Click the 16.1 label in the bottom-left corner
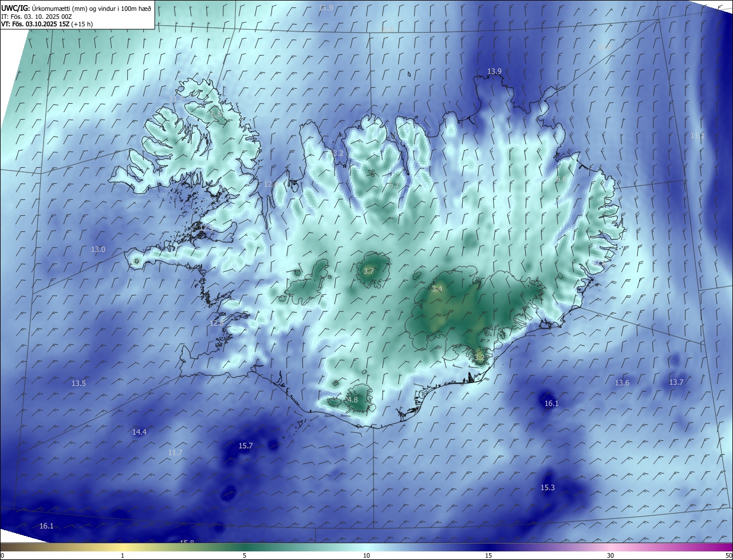Viewport: 733px width, 560px height. point(46,526)
